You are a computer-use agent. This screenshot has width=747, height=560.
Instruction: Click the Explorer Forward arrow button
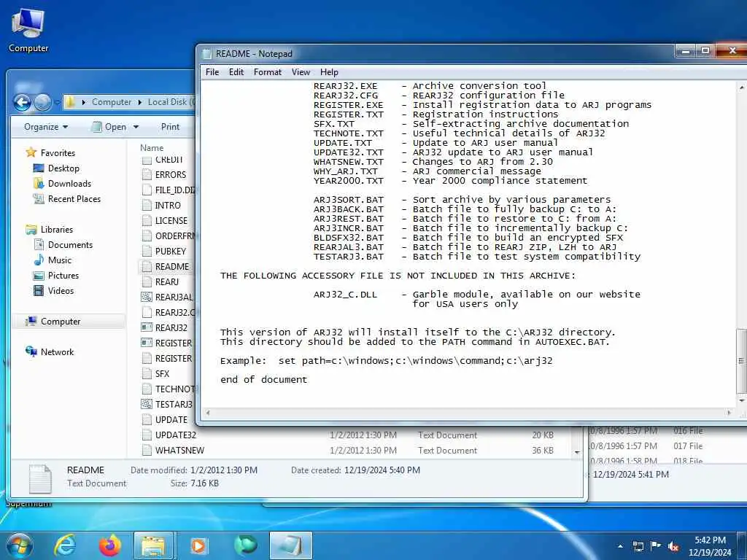(42, 102)
